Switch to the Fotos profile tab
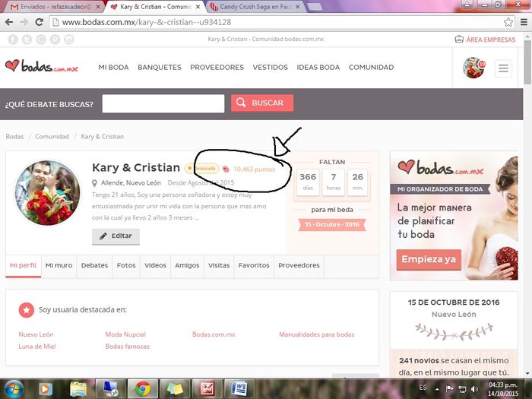The width and height of the screenshot is (532, 399). 126,265
